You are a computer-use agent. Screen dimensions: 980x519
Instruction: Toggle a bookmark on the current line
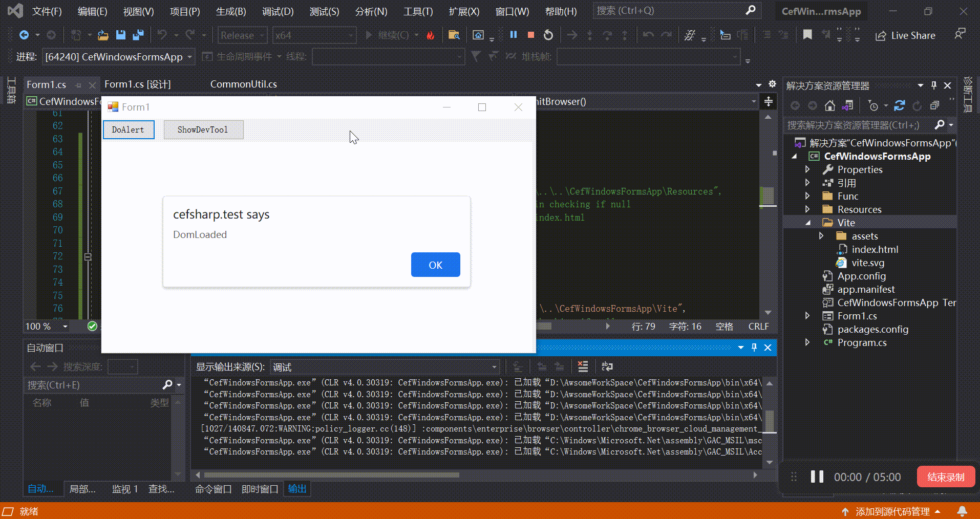click(807, 35)
